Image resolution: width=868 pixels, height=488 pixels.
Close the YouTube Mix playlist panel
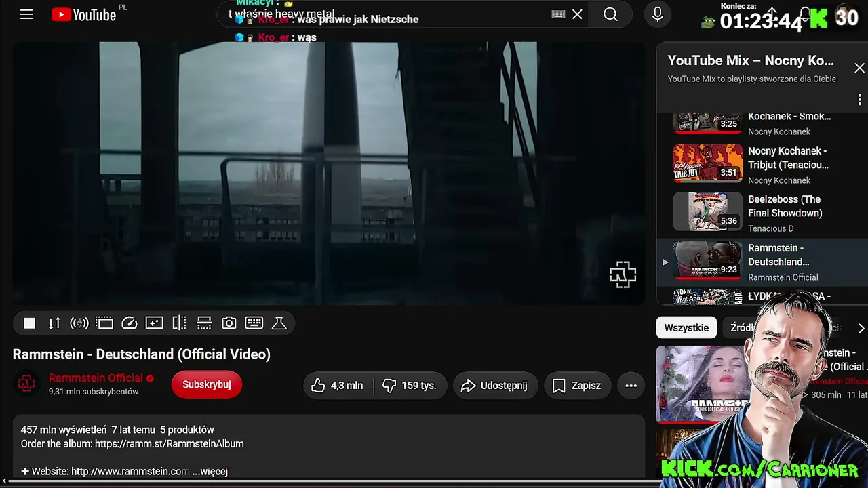point(859,68)
